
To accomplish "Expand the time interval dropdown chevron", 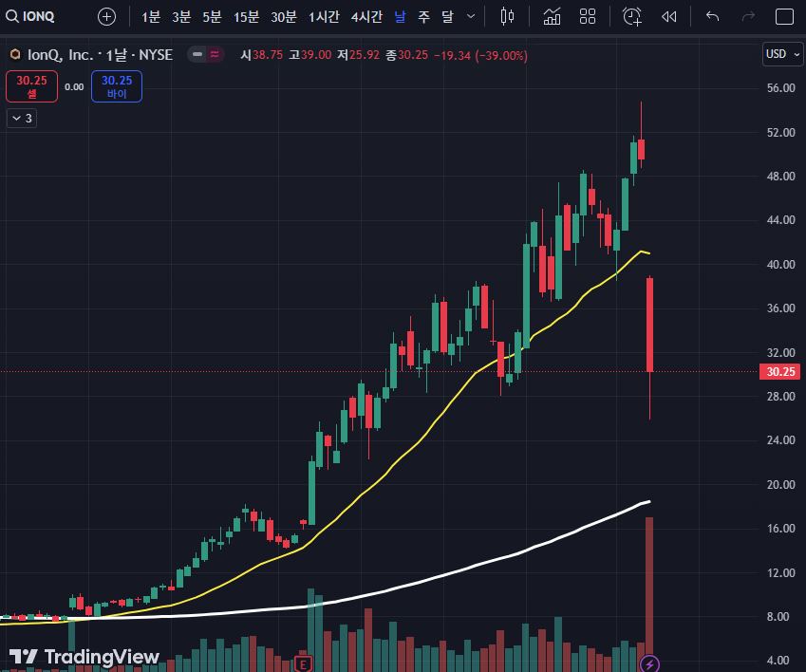I will (470, 16).
